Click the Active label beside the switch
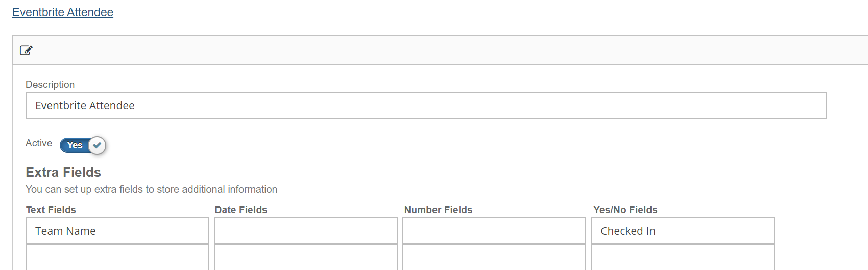 click(39, 143)
